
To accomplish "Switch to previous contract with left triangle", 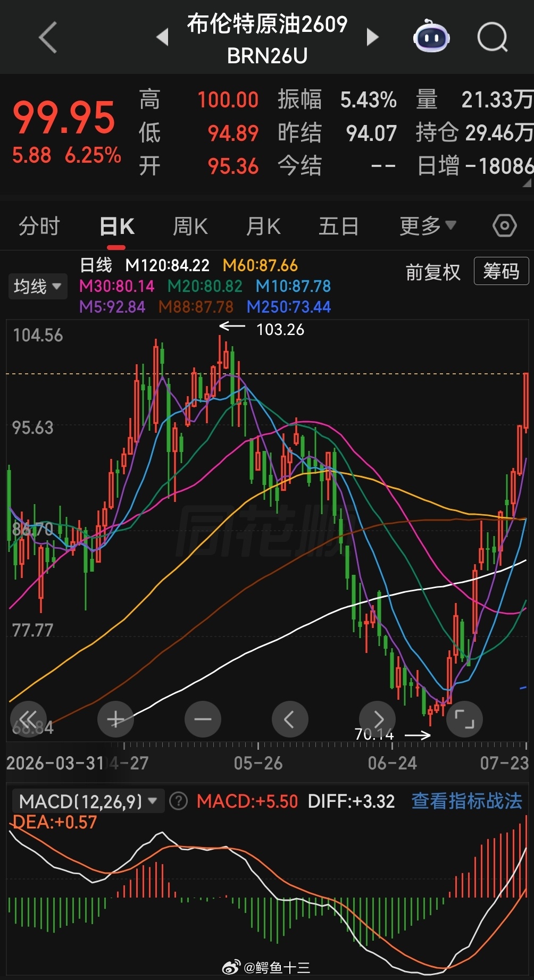I will [x=163, y=37].
